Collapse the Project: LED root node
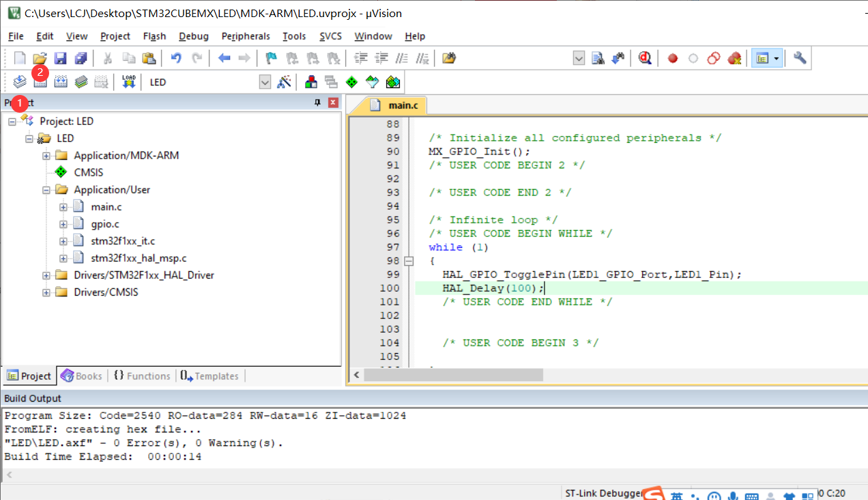This screenshot has width=868, height=500. click(12, 122)
